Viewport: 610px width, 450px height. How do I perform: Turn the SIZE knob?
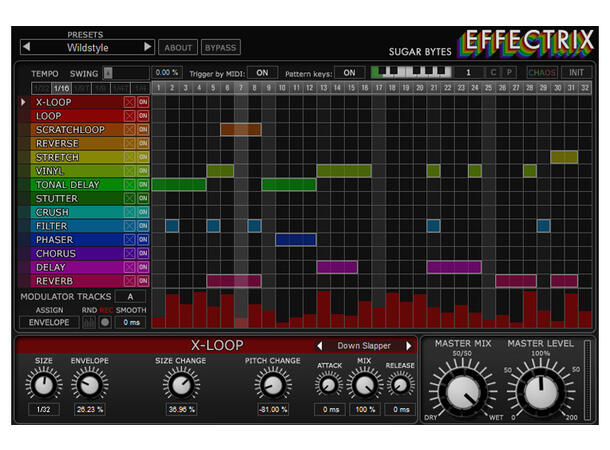click(x=44, y=385)
